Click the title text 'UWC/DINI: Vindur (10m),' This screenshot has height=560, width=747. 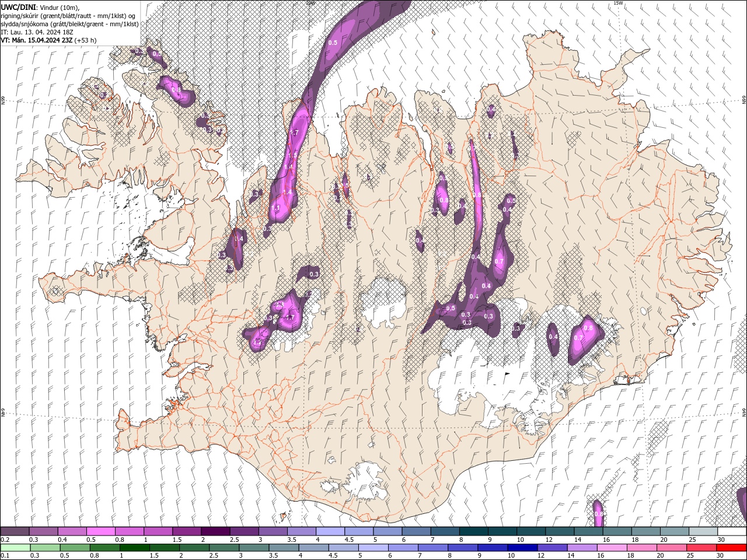tap(40, 7)
